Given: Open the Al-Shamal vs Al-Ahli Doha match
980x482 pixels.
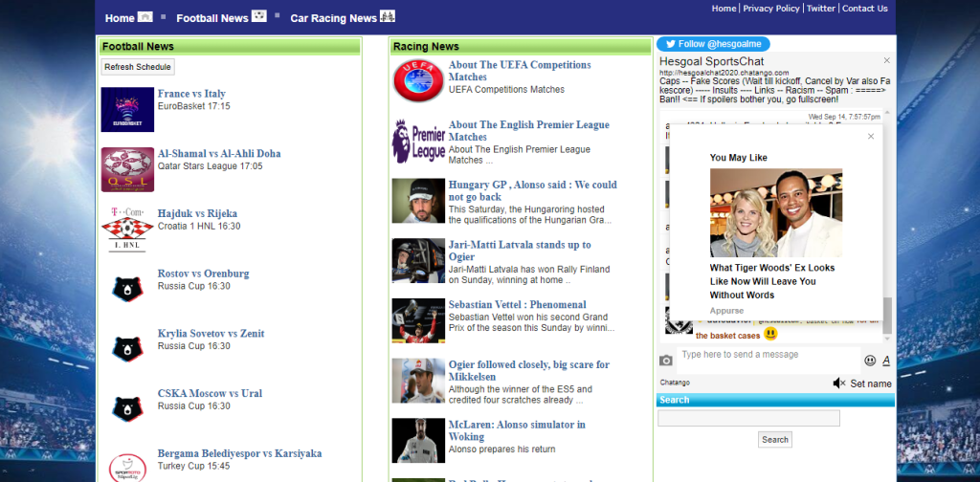Looking at the screenshot, I should click(x=219, y=154).
